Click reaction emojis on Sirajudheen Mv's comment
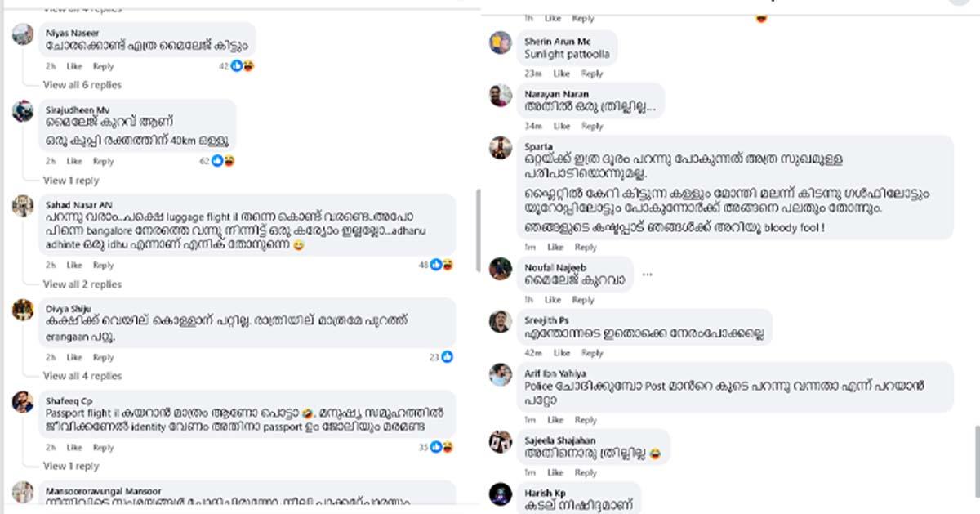Screen dimensions: 980x514 223,161
